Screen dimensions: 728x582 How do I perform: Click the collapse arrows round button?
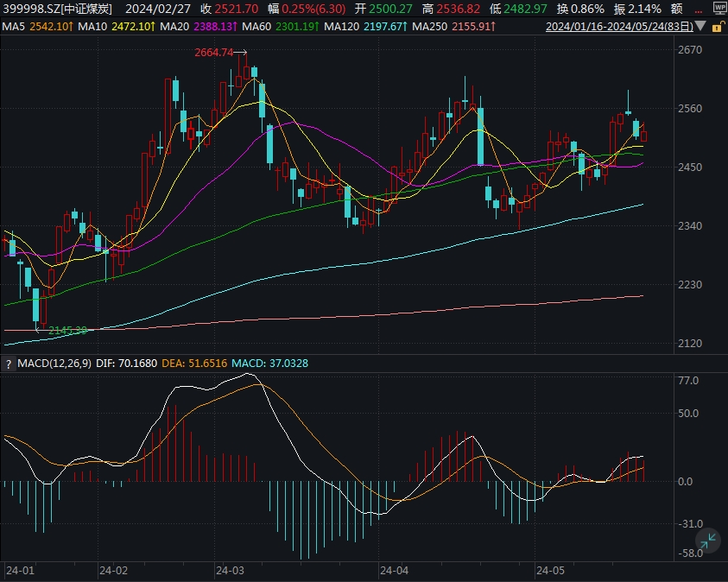click(708, 541)
